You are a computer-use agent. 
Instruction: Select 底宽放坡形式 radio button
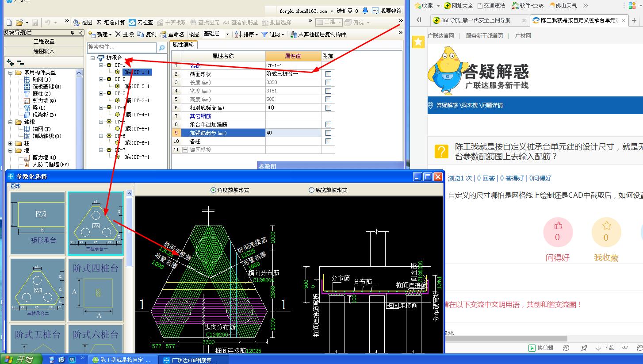click(311, 190)
